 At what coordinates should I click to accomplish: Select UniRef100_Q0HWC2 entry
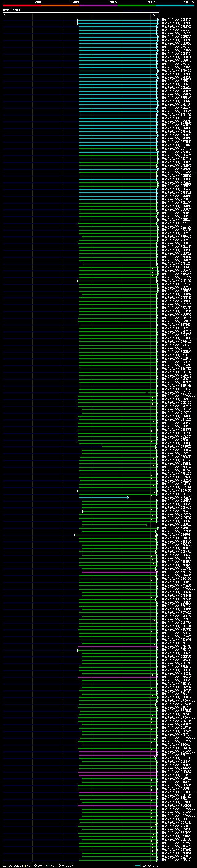click(177, 501)
